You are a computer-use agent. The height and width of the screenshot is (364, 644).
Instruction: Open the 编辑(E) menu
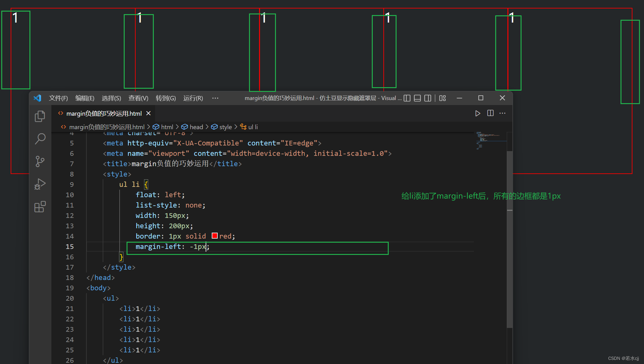(85, 98)
